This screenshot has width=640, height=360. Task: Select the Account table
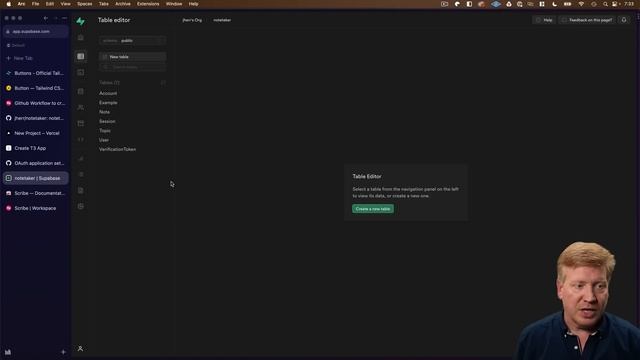(x=108, y=93)
